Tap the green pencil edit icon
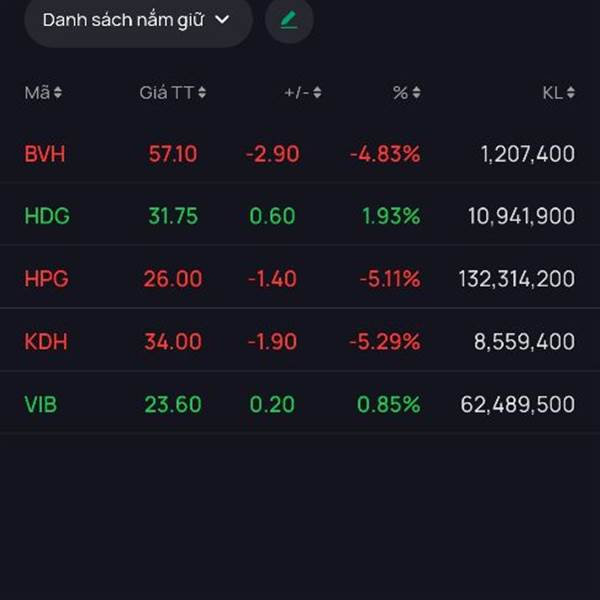The width and height of the screenshot is (600, 600). pos(289,20)
